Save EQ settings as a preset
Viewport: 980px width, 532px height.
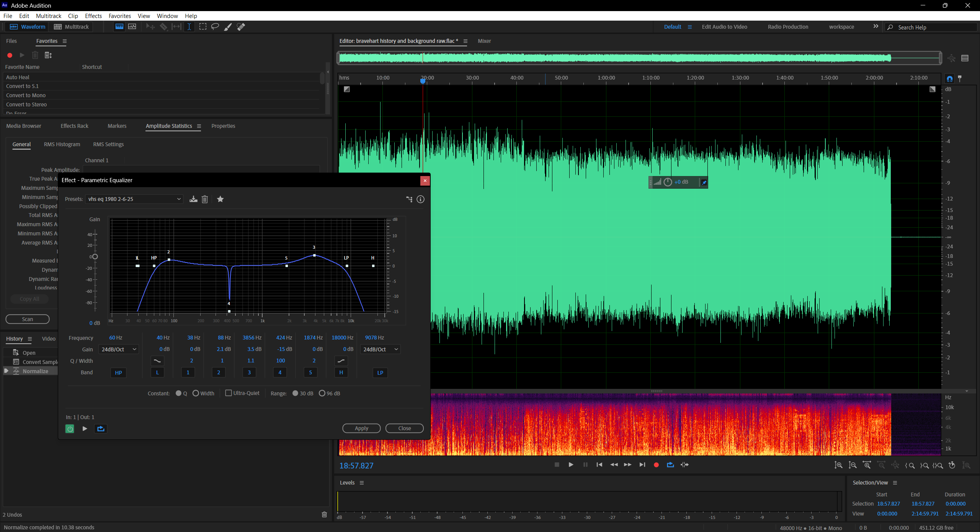tap(193, 199)
